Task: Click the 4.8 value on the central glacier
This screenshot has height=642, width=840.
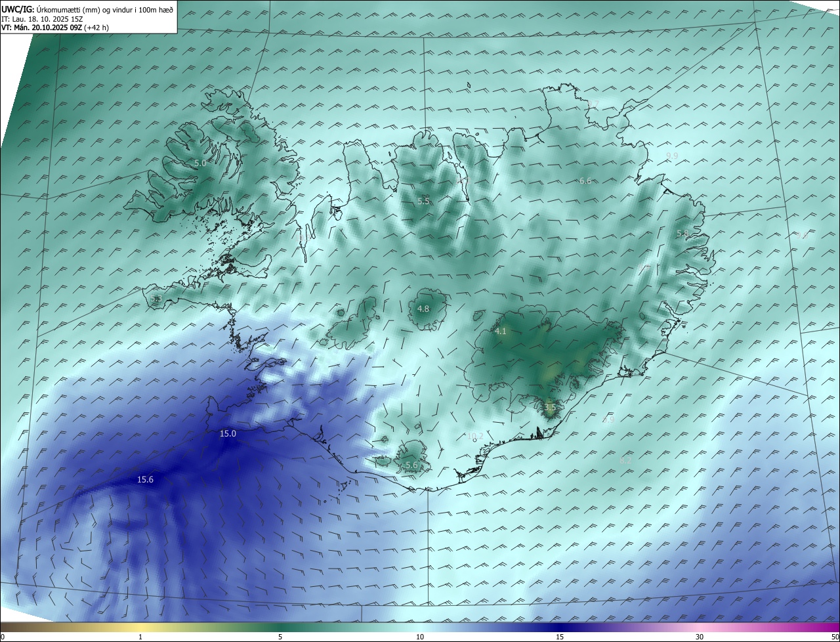Action: 423,309
